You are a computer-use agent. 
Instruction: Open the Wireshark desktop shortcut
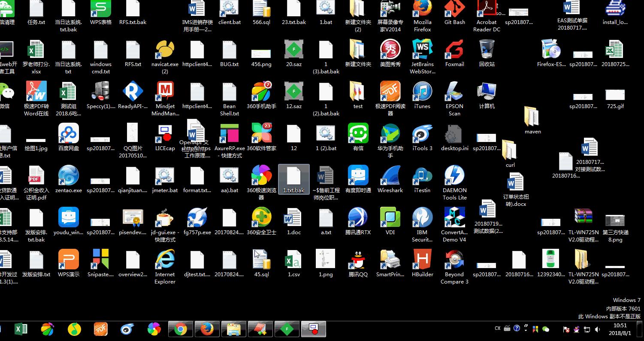(x=390, y=177)
